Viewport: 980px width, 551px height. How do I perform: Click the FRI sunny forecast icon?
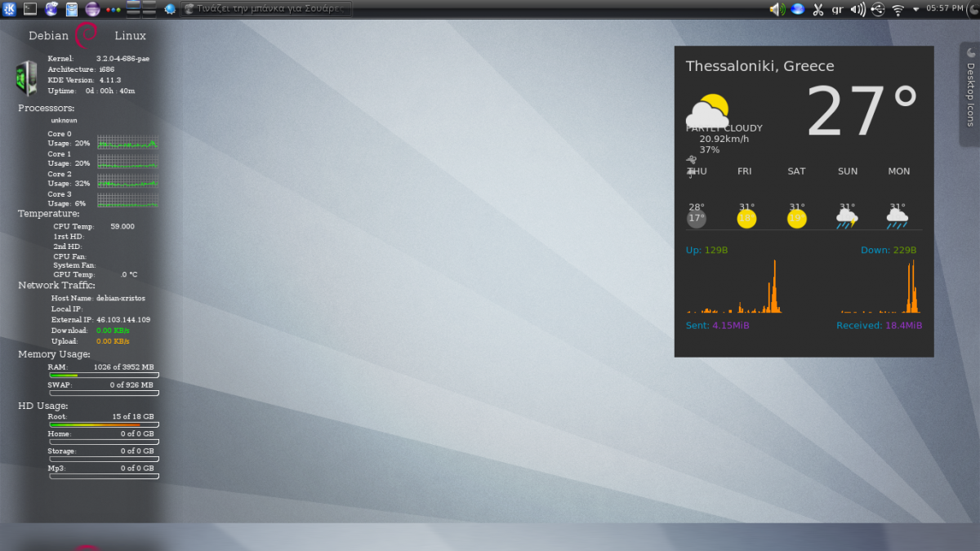746,219
